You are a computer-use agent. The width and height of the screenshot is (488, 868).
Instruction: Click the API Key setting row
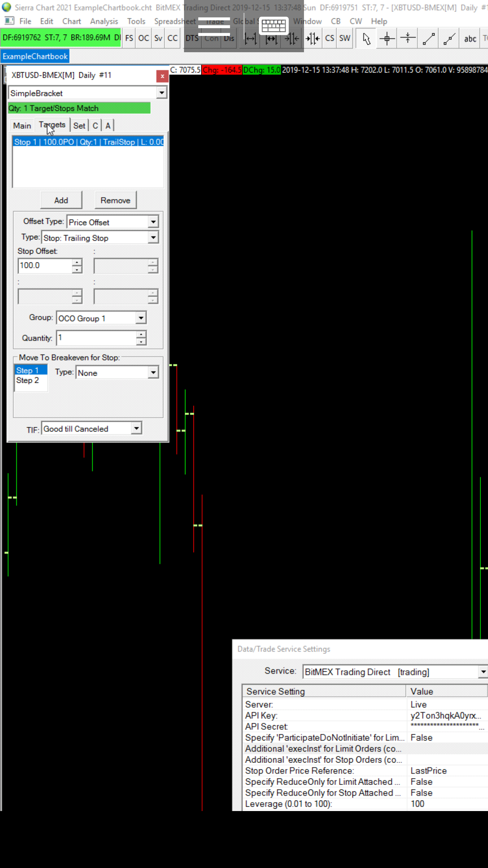(365, 715)
